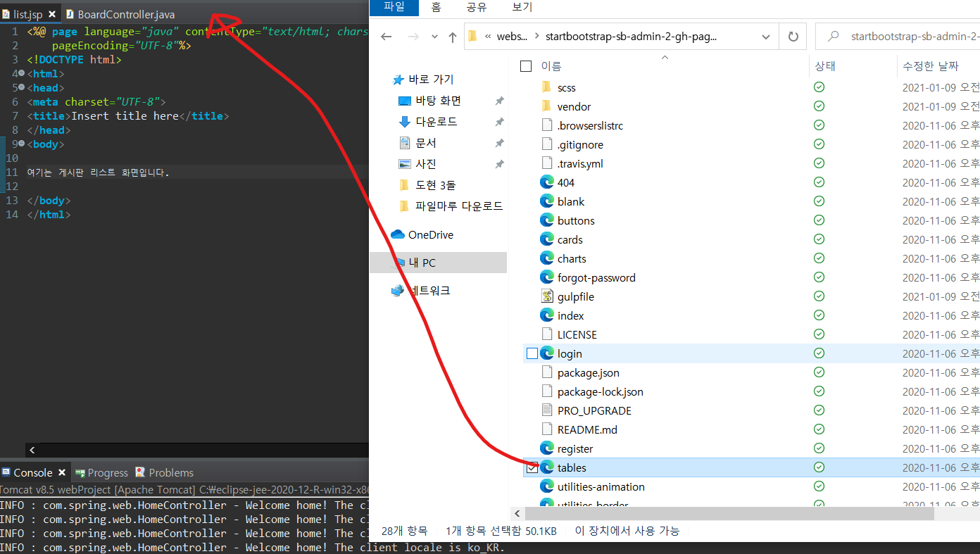Select the vendor folder icon

click(546, 106)
